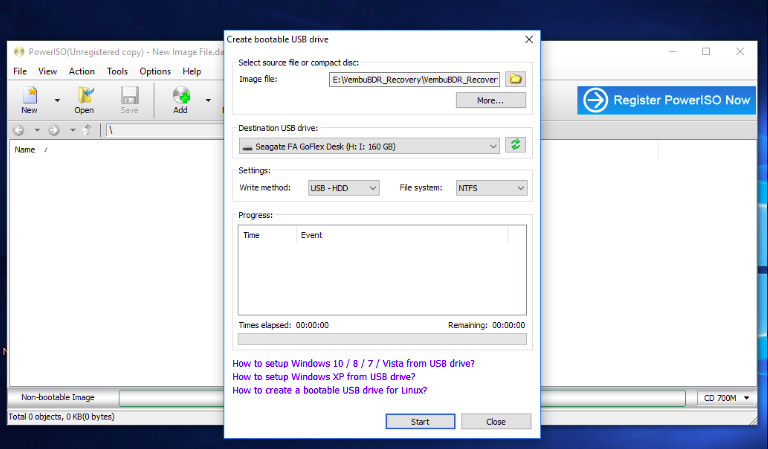The image size is (768, 449).
Task: Click the Save toolbar icon in PowerISO
Action: point(129,100)
